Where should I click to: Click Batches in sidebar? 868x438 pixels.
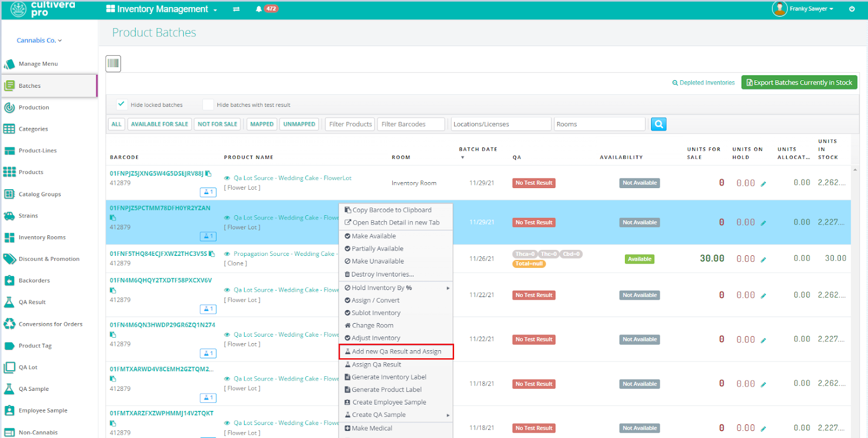tap(49, 86)
